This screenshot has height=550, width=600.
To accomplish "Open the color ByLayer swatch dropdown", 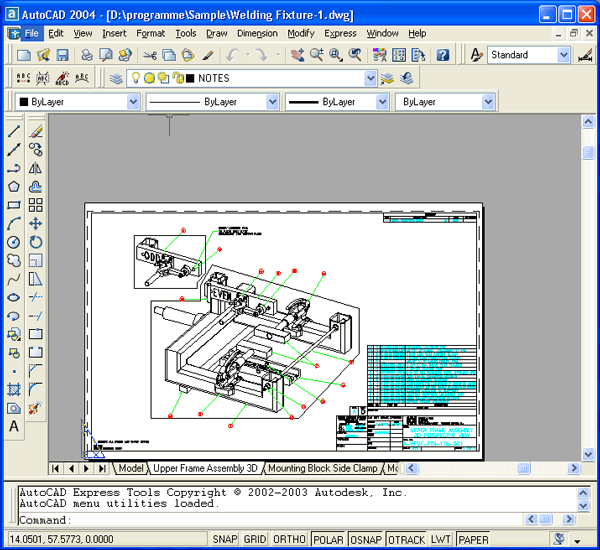I will pos(133,102).
